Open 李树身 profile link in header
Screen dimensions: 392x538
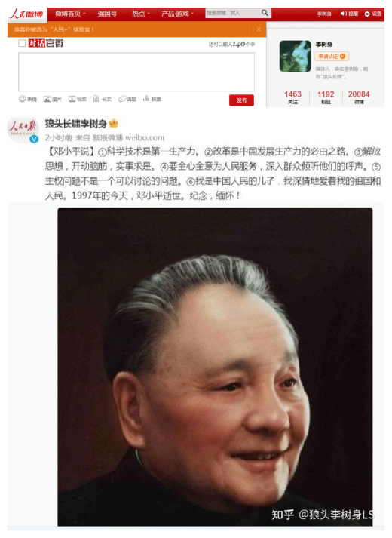coord(324,14)
